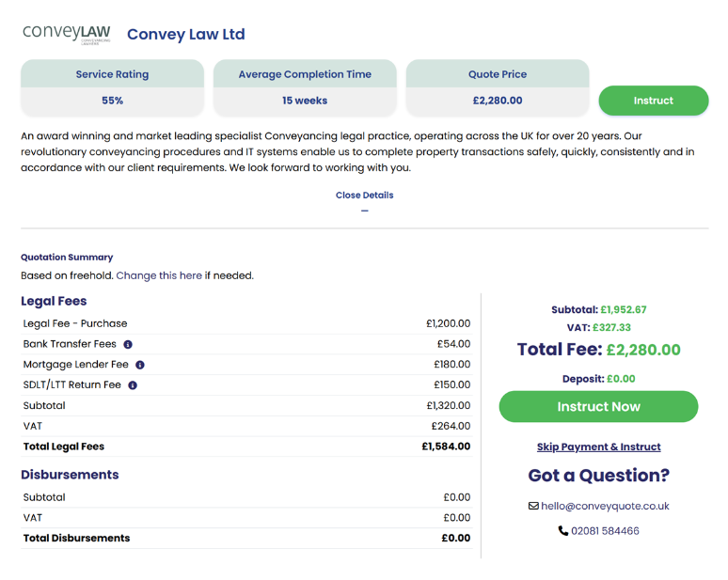
Task: Click the Disbursements section heading
Action: tap(70, 475)
